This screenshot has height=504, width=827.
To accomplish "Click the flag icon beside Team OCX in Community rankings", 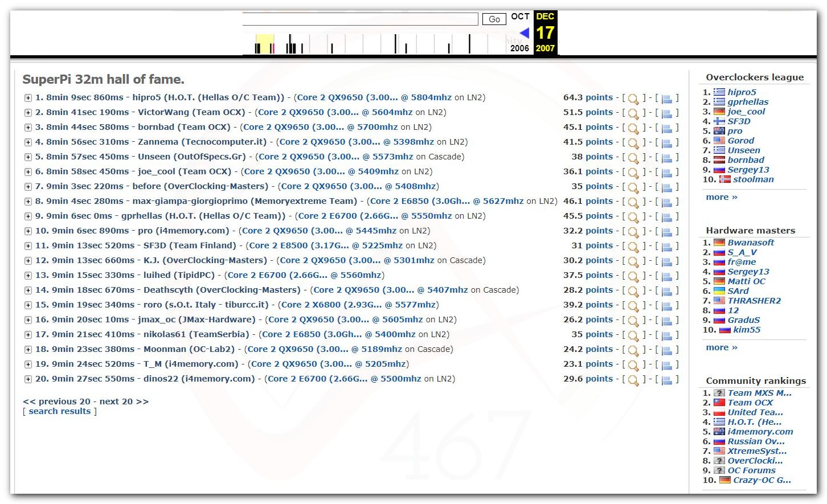I will coord(719,403).
